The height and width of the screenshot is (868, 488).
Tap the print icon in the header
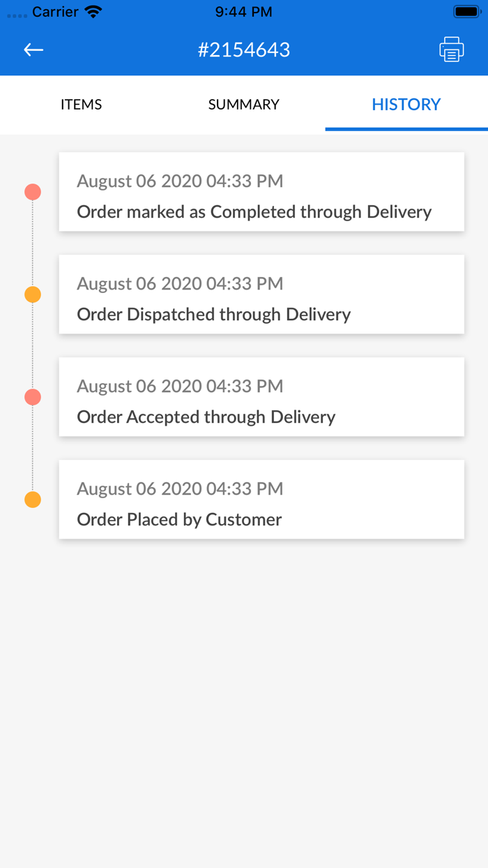tap(451, 49)
